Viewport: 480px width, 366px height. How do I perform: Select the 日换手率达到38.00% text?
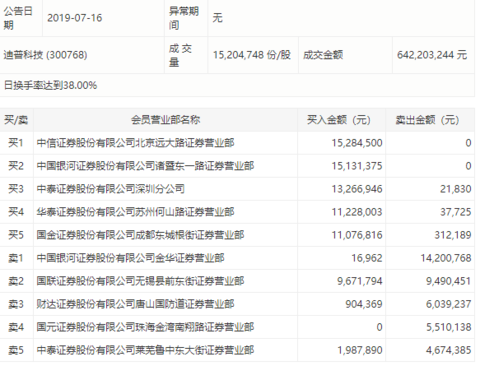tap(50, 85)
